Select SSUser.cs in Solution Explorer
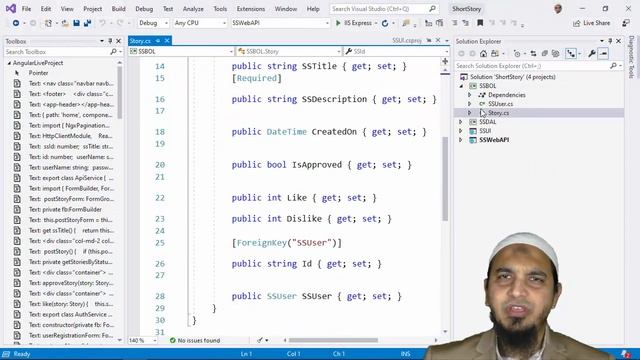The image size is (640, 360). [500, 104]
